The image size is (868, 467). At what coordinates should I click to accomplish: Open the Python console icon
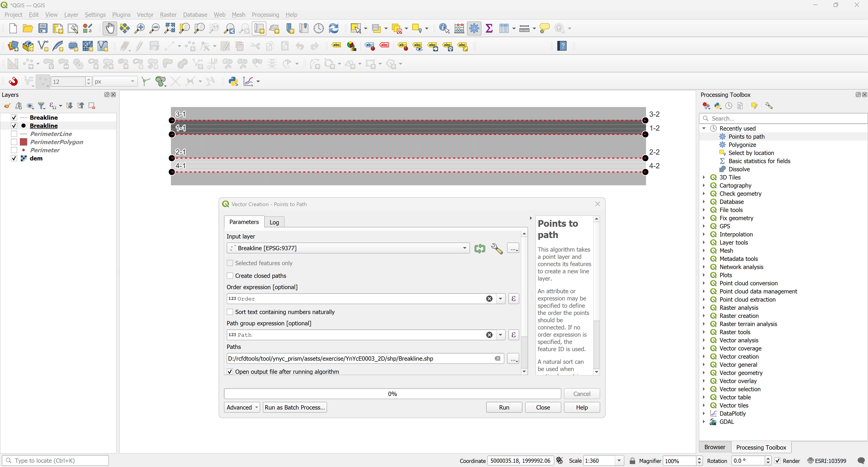tap(233, 81)
